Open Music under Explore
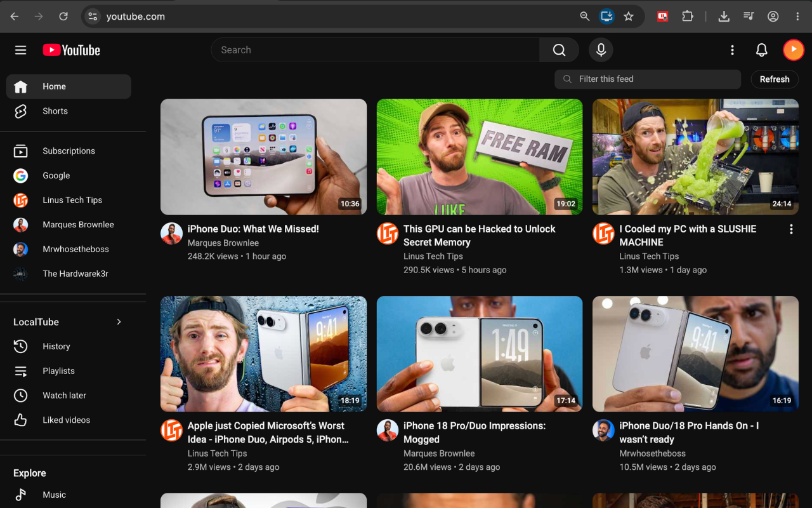Screen dimensions: 812x508 69,495
